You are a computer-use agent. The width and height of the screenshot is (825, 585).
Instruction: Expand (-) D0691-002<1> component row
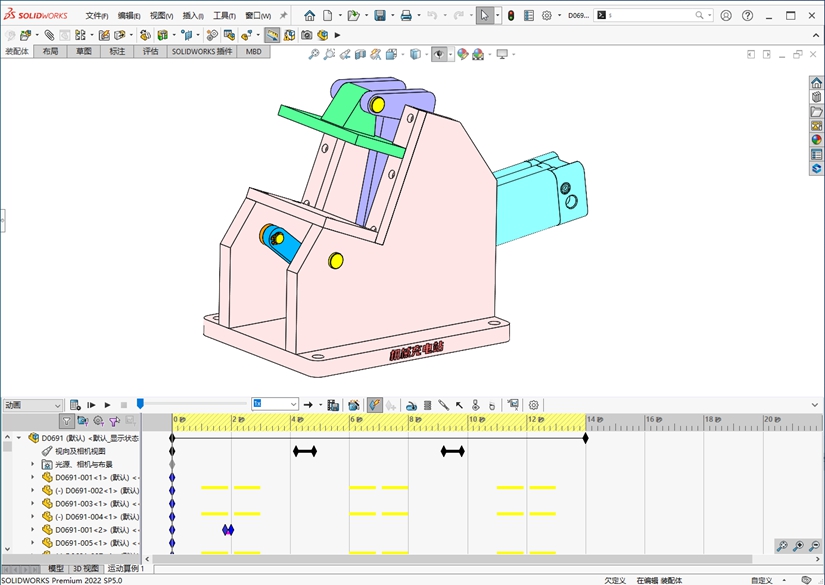(x=33, y=491)
